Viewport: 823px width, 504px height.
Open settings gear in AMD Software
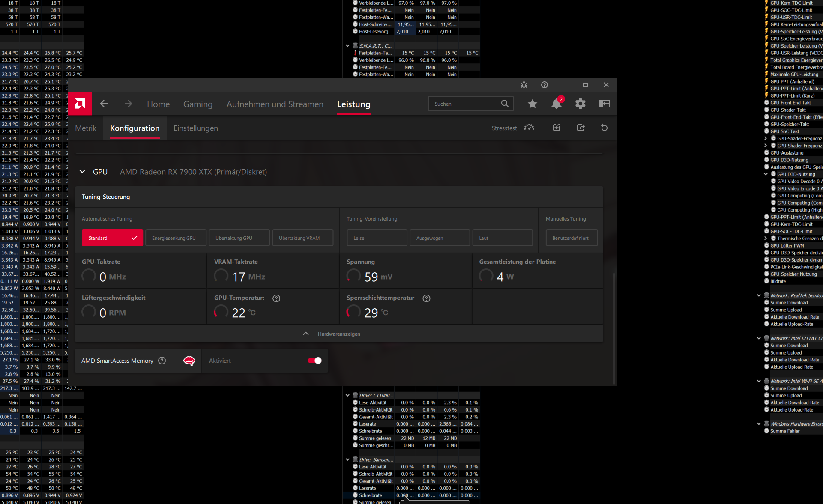point(581,104)
